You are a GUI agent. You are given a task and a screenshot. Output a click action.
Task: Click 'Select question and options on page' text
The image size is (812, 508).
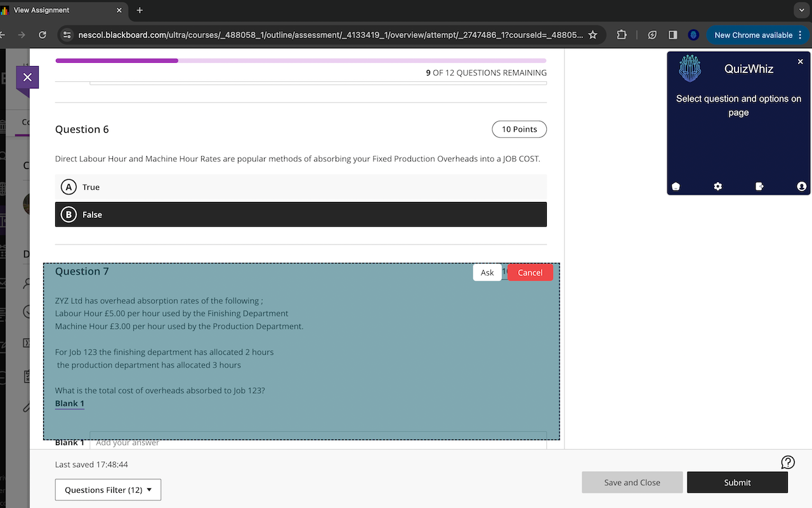tap(738, 105)
